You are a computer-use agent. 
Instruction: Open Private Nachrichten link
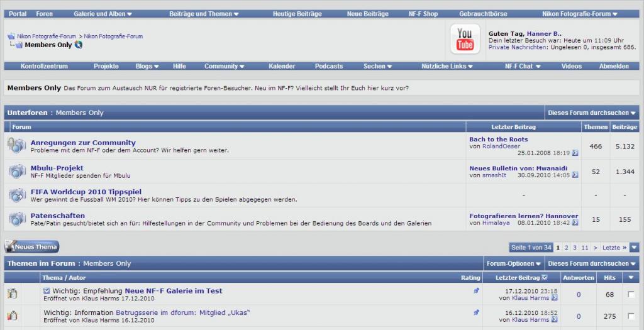tap(518, 47)
